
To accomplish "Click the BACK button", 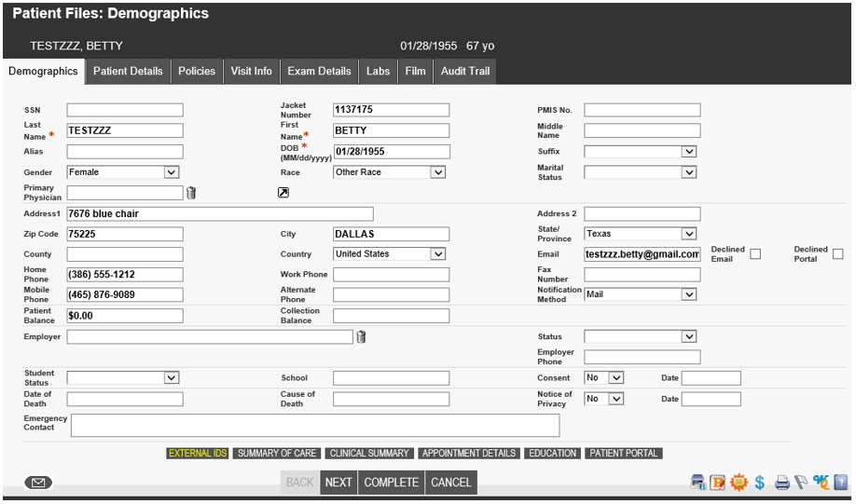I will pyautogui.click(x=299, y=483).
